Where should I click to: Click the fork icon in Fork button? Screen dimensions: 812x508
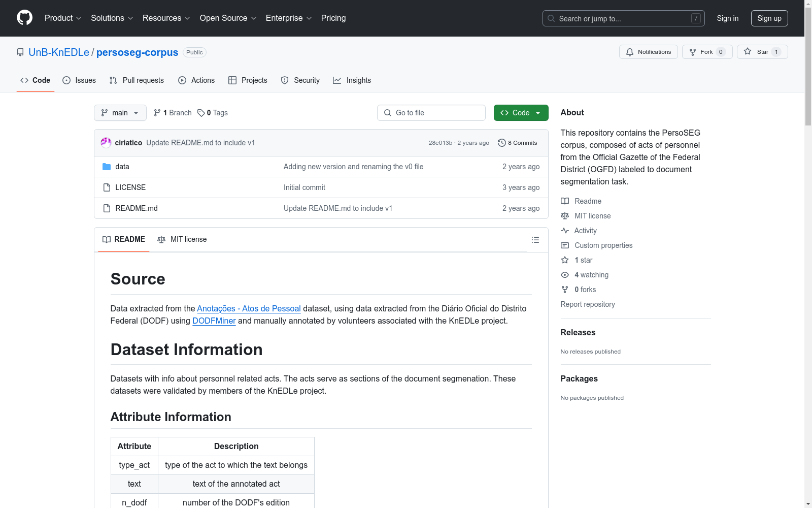point(693,52)
